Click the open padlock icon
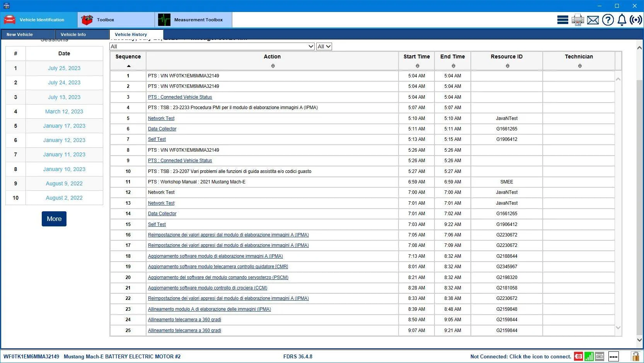 tap(635, 356)
